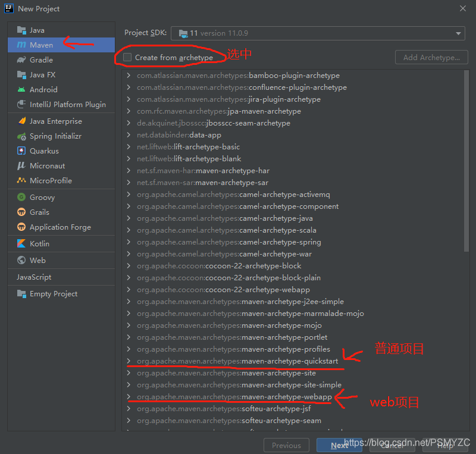Expand lift-archetype-basic chevron

129,147
